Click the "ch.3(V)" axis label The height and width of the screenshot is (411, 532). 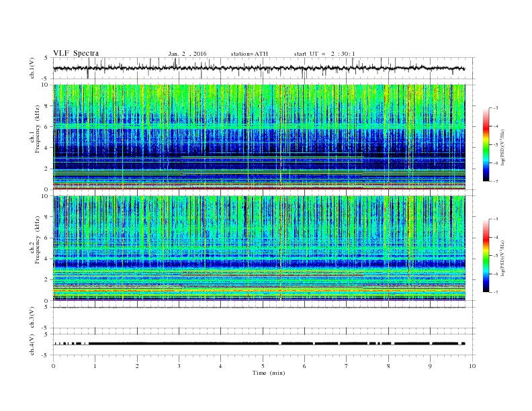[x=32, y=318]
